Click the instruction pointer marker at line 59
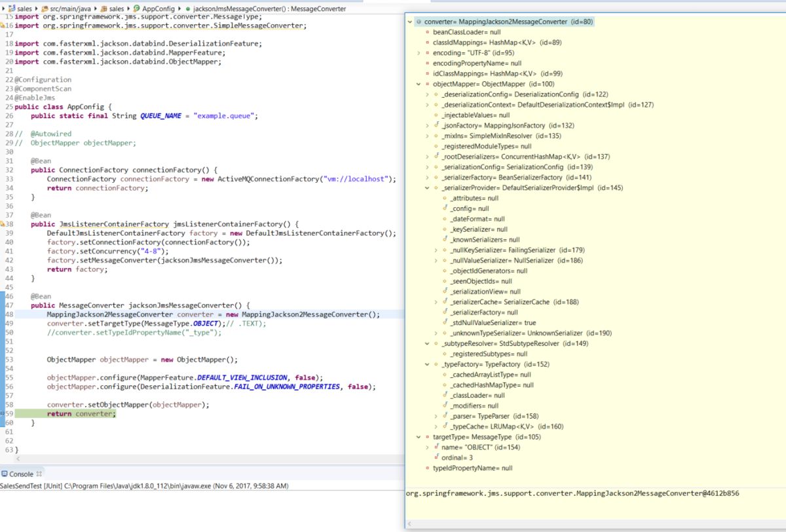 click(2, 414)
